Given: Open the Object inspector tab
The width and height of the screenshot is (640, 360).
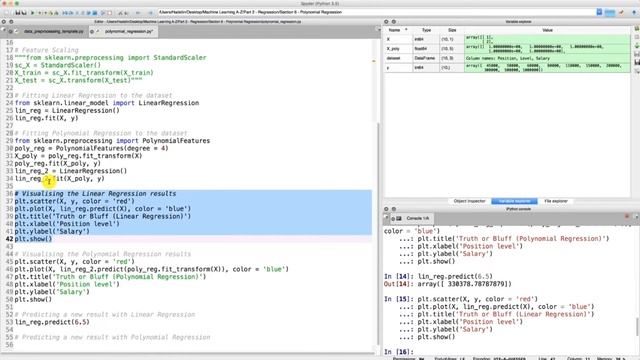Looking at the screenshot, I should click(469, 201).
